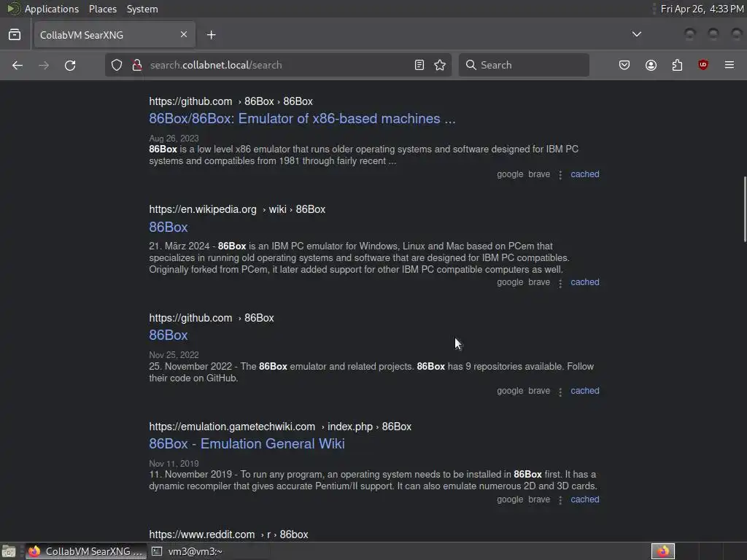Viewport: 747px width, 560px height.
Task: Open cached version of Wikipedia 86Box result
Action: point(585,282)
